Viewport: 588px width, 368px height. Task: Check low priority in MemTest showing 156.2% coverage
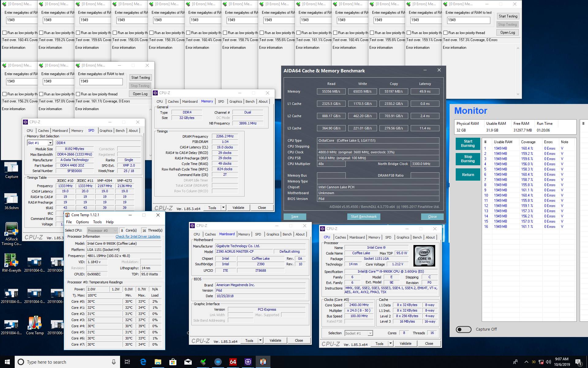pos(4,94)
